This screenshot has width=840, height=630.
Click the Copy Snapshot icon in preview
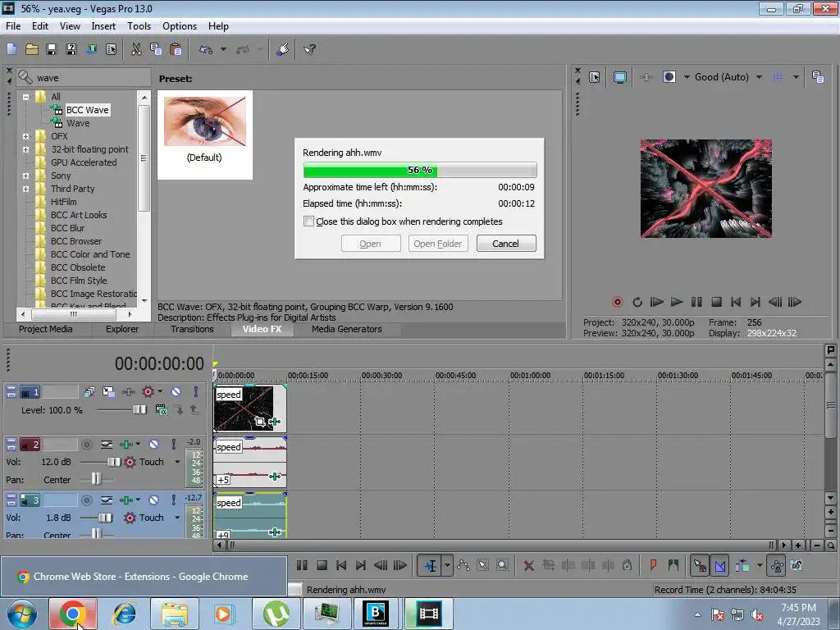(x=818, y=77)
